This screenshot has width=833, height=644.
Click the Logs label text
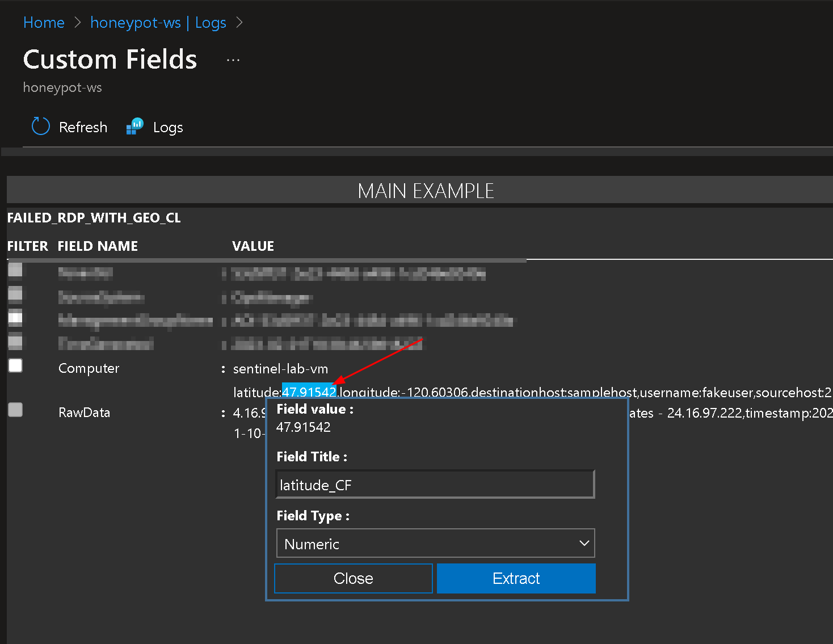tap(168, 127)
